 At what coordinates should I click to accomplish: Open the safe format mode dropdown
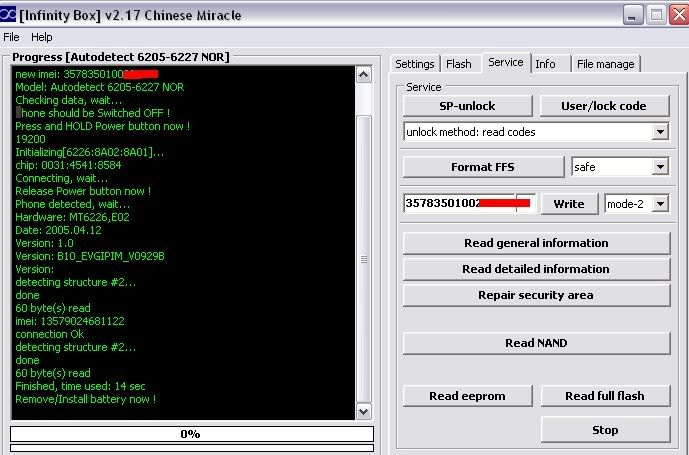click(660, 167)
